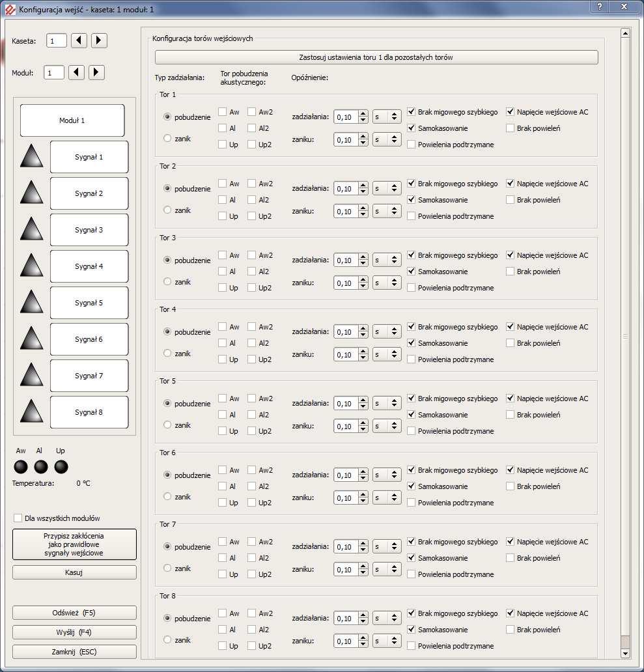
Task: Enable Al2 checkbox in Tor 3
Action: [x=251, y=272]
